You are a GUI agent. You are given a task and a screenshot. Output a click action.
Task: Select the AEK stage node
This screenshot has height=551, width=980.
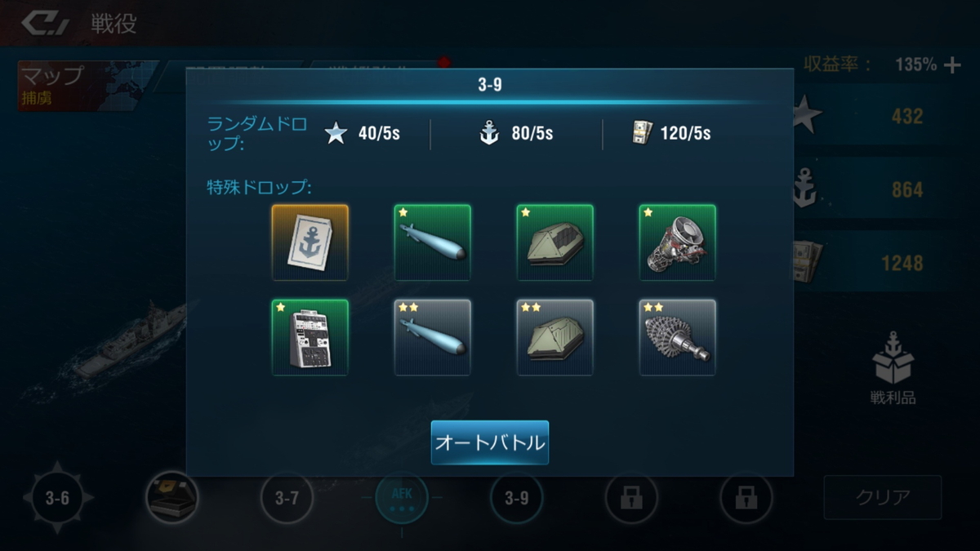click(x=402, y=498)
